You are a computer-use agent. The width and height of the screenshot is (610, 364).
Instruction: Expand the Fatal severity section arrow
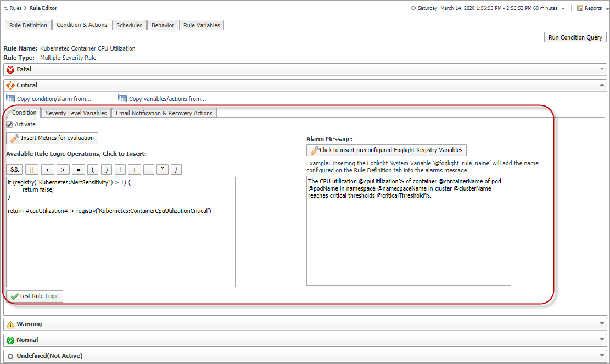(x=602, y=69)
